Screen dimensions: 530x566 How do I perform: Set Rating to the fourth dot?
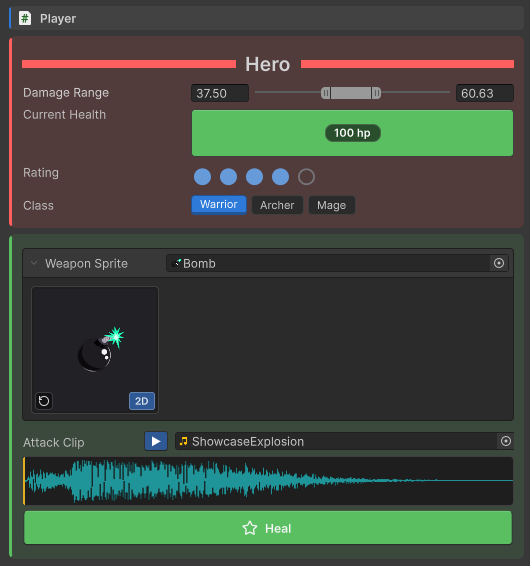tap(281, 177)
